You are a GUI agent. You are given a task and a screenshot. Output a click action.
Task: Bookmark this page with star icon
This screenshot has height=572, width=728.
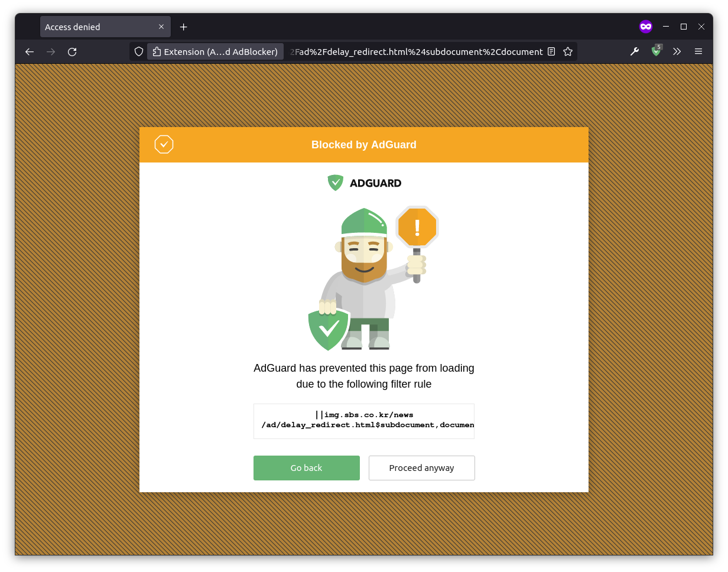pos(568,51)
